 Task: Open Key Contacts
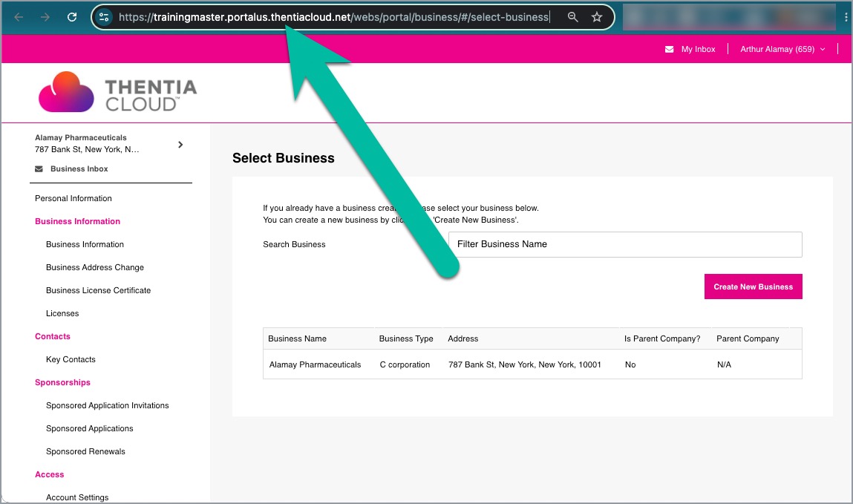click(x=71, y=359)
